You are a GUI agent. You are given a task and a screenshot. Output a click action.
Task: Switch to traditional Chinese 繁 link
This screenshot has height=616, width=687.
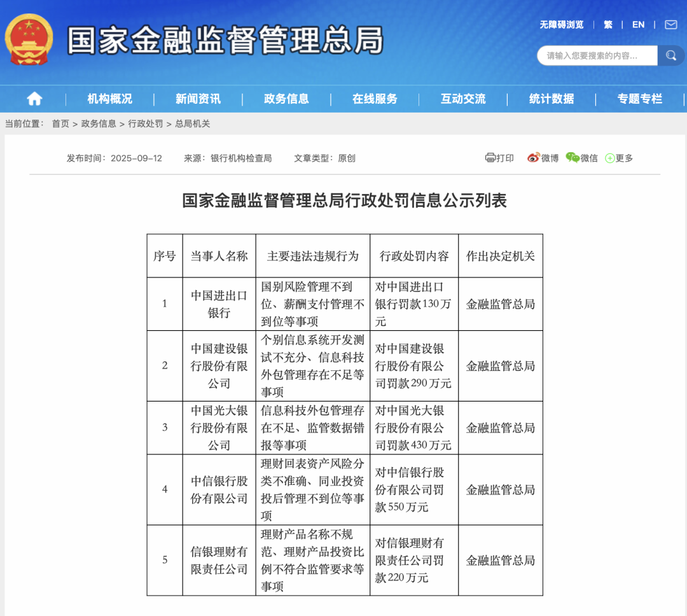pyautogui.click(x=608, y=25)
